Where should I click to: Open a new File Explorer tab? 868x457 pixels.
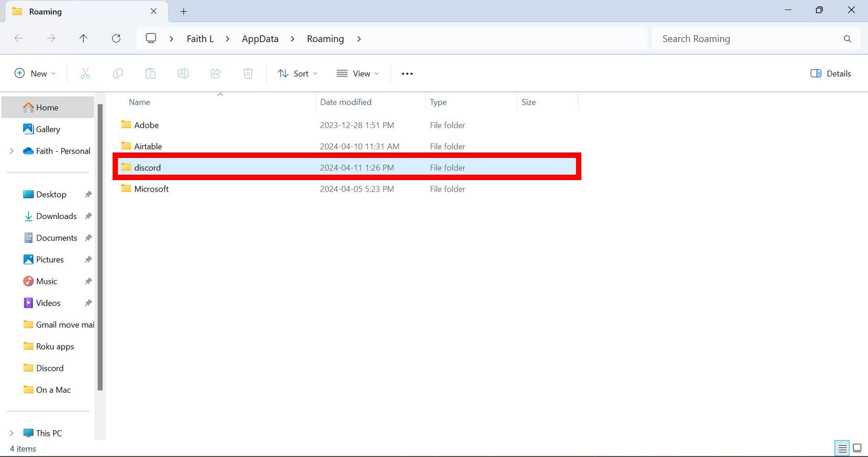(184, 12)
